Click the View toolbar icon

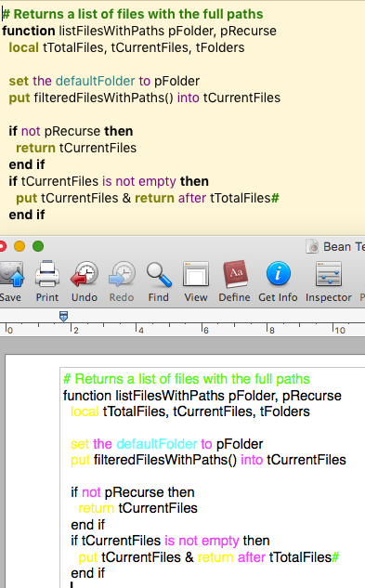(196, 274)
